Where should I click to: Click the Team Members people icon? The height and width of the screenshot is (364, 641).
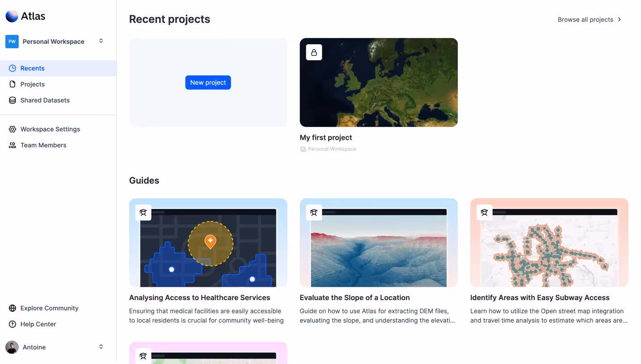12,145
